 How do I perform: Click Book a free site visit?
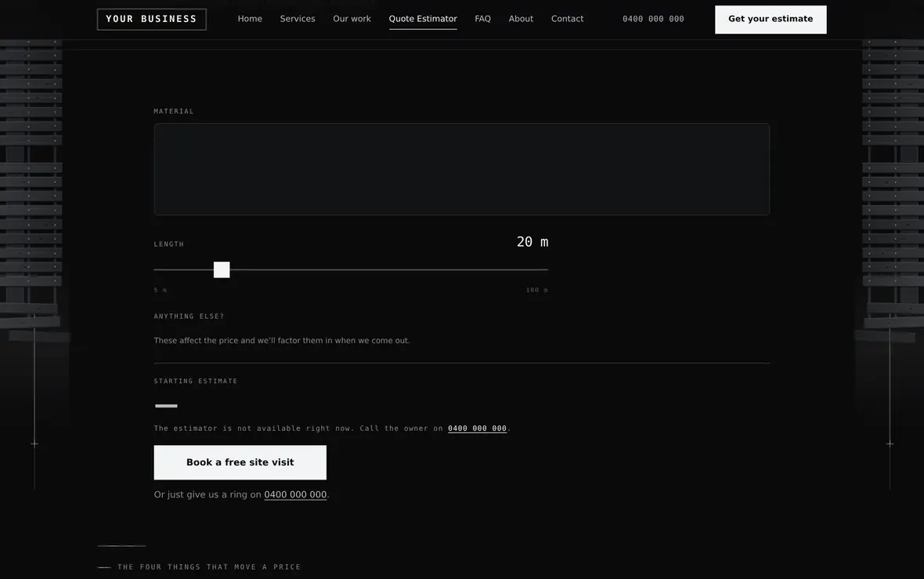(240, 462)
